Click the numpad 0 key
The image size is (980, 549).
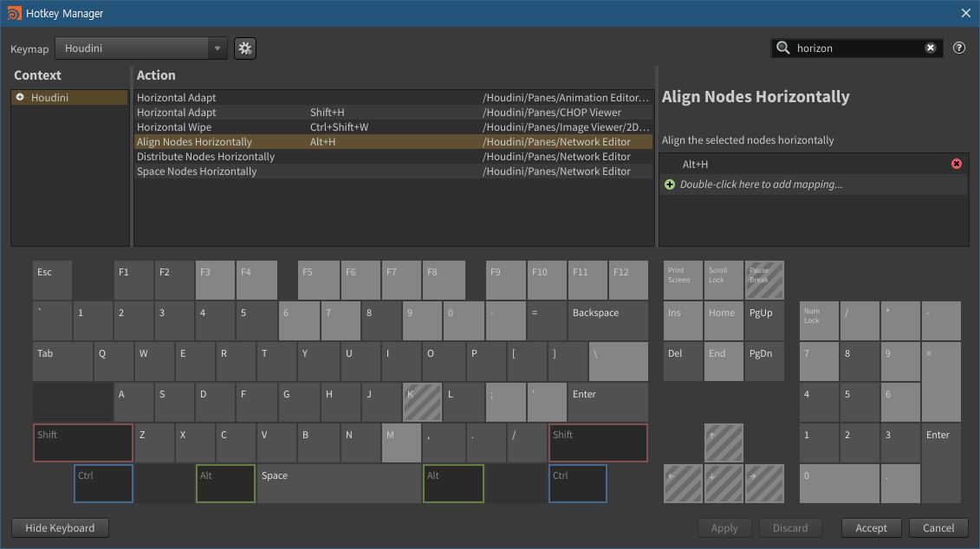tap(840, 483)
